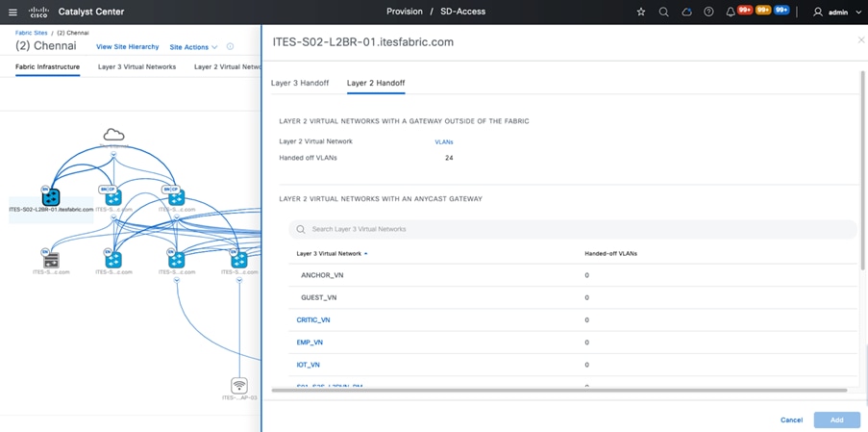Open favorites star icon in header
The image size is (868, 432).
pos(641,12)
